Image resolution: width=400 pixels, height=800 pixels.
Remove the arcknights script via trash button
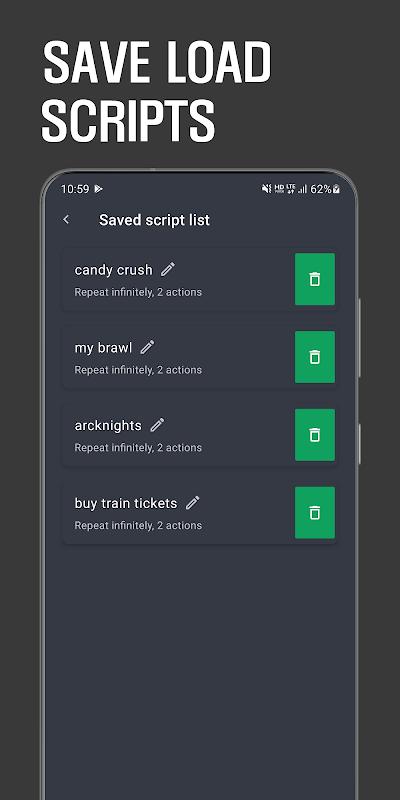[315, 435]
